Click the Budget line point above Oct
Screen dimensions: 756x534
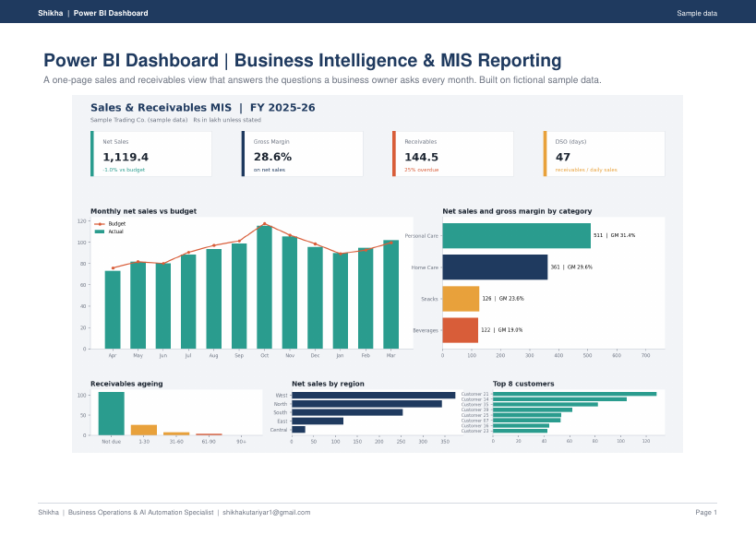[264, 223]
